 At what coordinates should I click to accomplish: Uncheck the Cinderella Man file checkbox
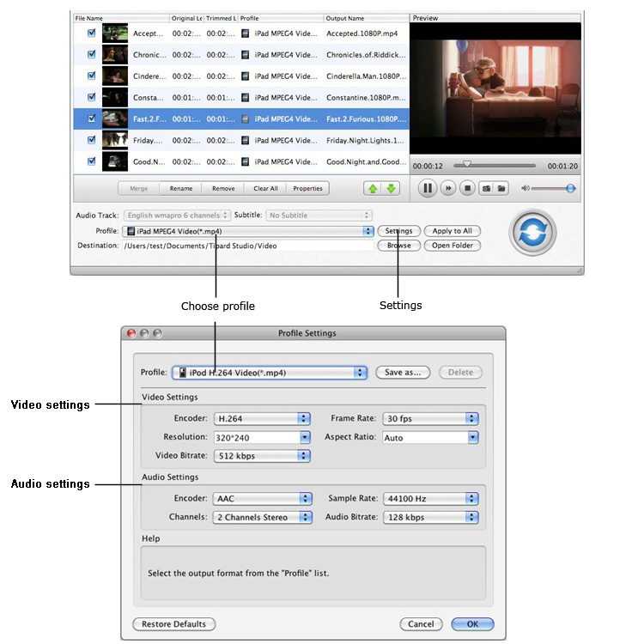(92, 76)
